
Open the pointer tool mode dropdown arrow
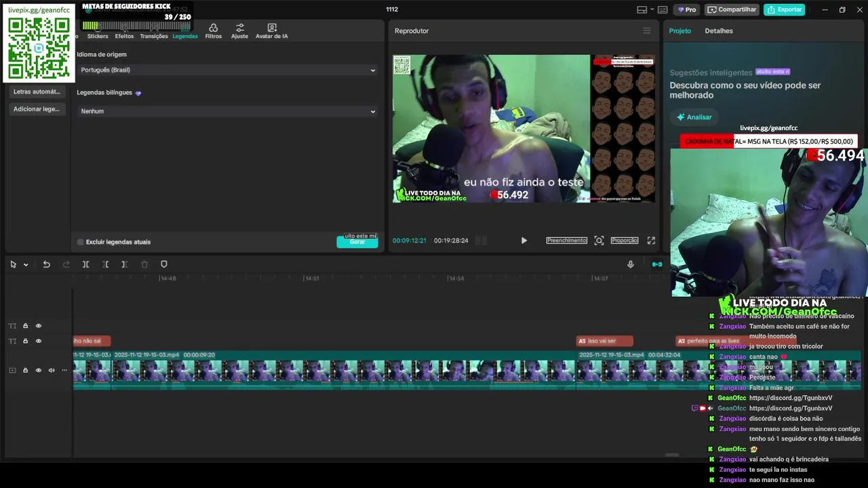[26, 265]
